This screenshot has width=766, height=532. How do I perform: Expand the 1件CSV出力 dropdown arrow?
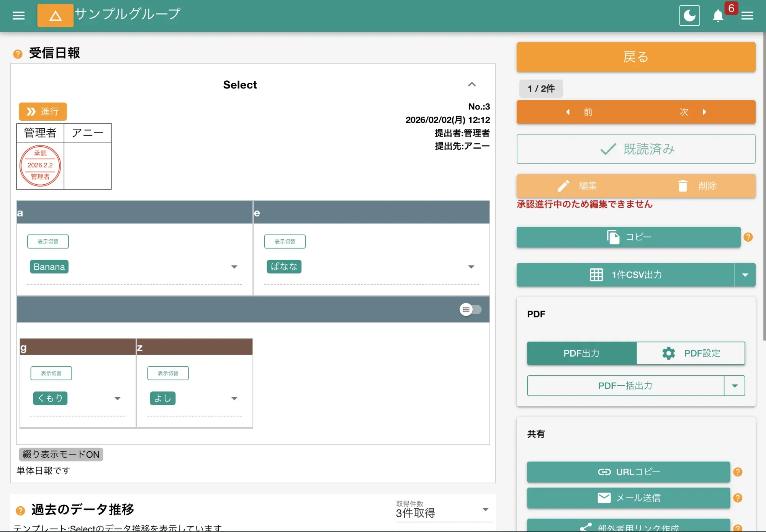tap(745, 275)
